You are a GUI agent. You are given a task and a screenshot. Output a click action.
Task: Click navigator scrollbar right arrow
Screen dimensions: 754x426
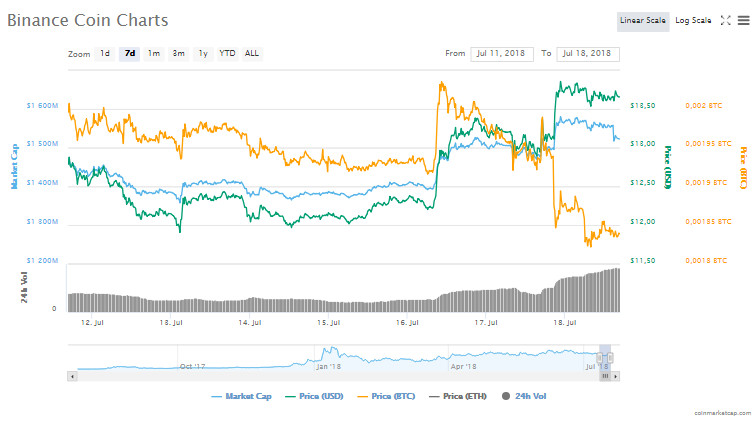click(616, 376)
